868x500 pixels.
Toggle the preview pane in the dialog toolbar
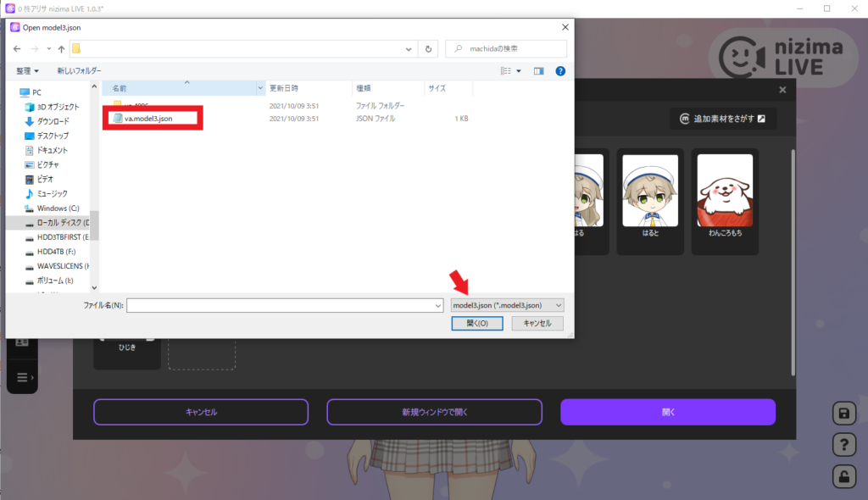(539, 70)
